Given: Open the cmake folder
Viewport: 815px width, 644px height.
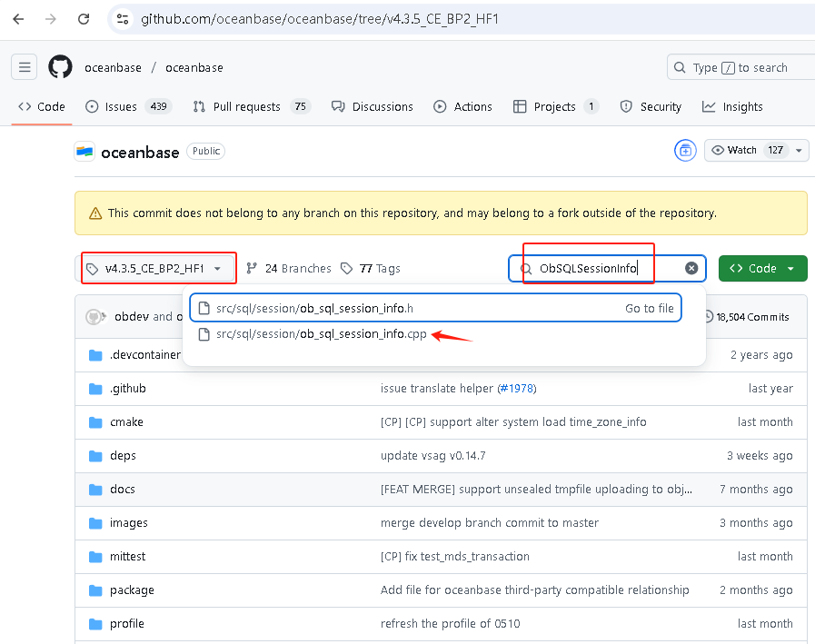Looking at the screenshot, I should click(126, 422).
